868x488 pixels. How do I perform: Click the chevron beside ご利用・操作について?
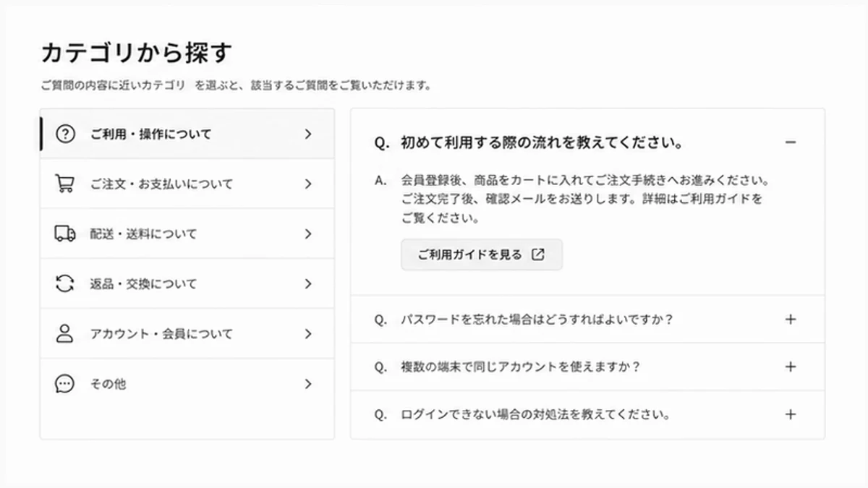pos(308,134)
